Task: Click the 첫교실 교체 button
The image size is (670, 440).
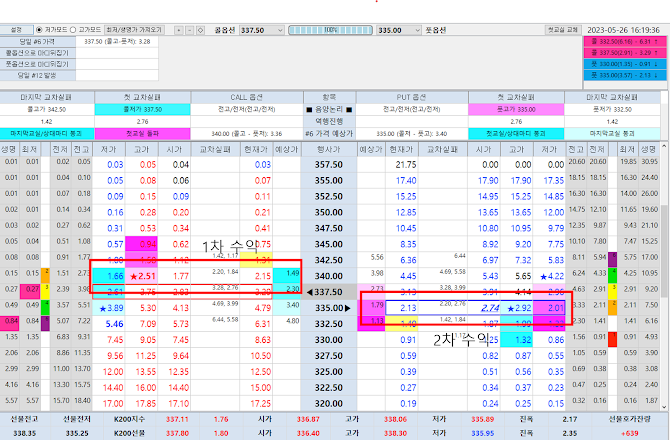Action: pyautogui.click(x=563, y=30)
